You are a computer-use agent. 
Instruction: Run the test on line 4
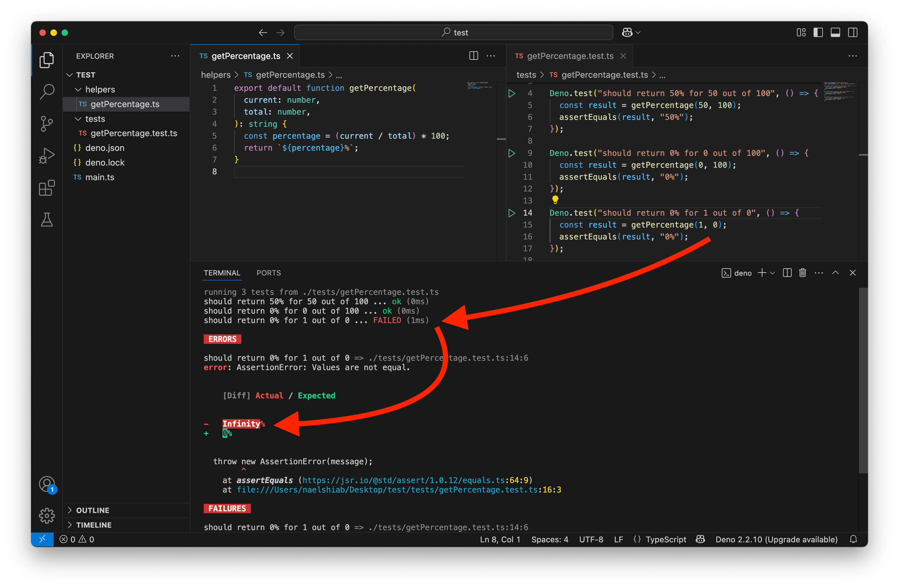tap(512, 93)
